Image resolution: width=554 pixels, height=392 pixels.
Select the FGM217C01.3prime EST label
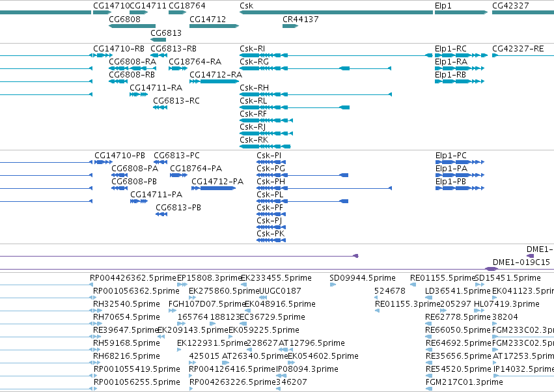point(464,382)
